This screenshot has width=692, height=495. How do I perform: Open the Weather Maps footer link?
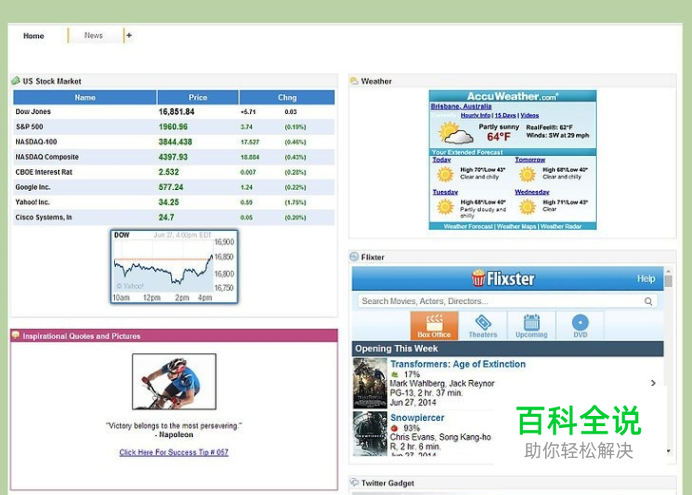coord(516,226)
